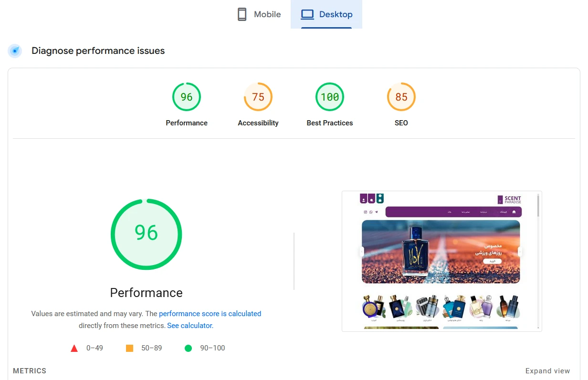Screen dimensions: 588x380
Task: Open the 'performance score is calculated' link
Action: coord(210,314)
